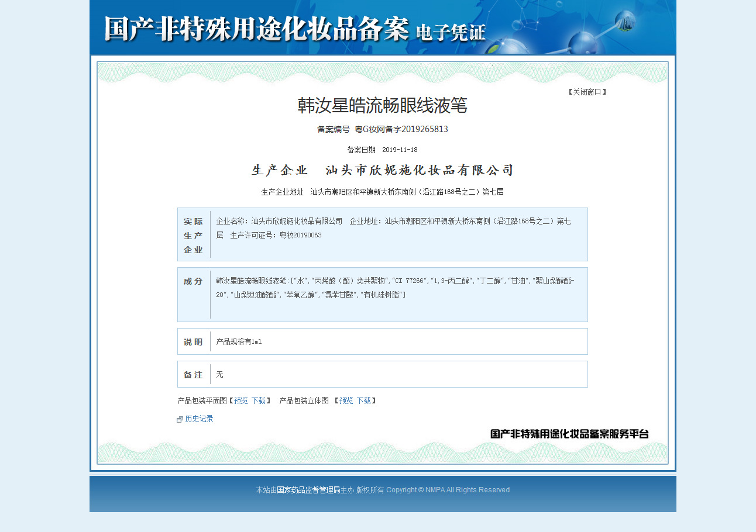This screenshot has height=532, width=756.
Task: Click the 备注 remarks section label
Action: pyautogui.click(x=194, y=375)
